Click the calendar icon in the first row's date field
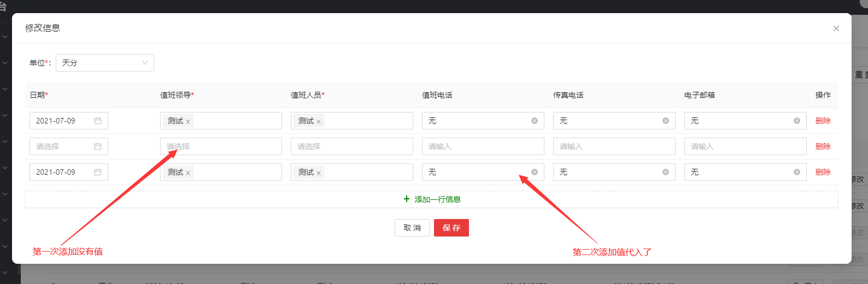The height and width of the screenshot is (284, 868). pyautogui.click(x=98, y=121)
